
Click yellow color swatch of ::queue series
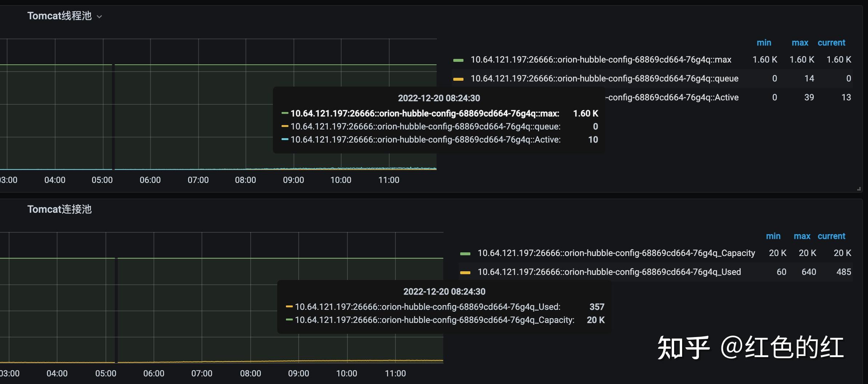click(458, 79)
